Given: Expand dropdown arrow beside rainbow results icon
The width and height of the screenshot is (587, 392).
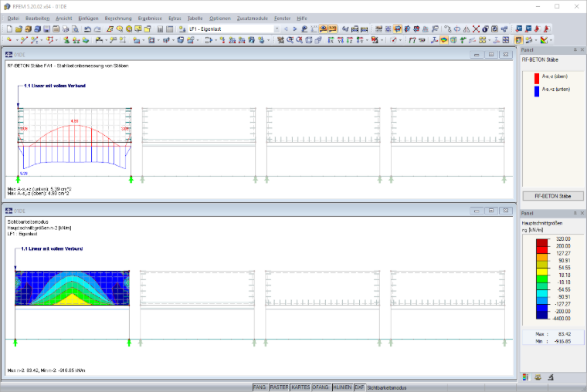Looking at the screenshot, I should tap(551, 40).
